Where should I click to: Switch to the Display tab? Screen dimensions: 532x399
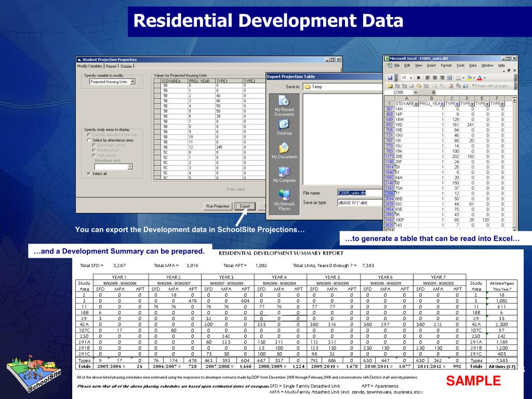tap(127, 66)
